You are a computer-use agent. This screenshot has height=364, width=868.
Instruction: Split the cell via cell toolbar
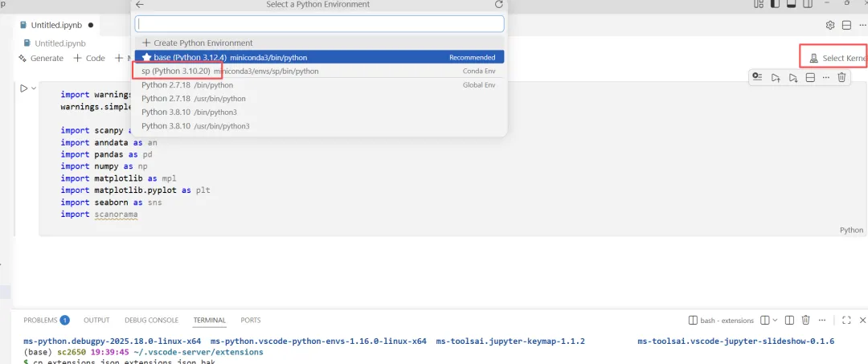[x=810, y=77]
